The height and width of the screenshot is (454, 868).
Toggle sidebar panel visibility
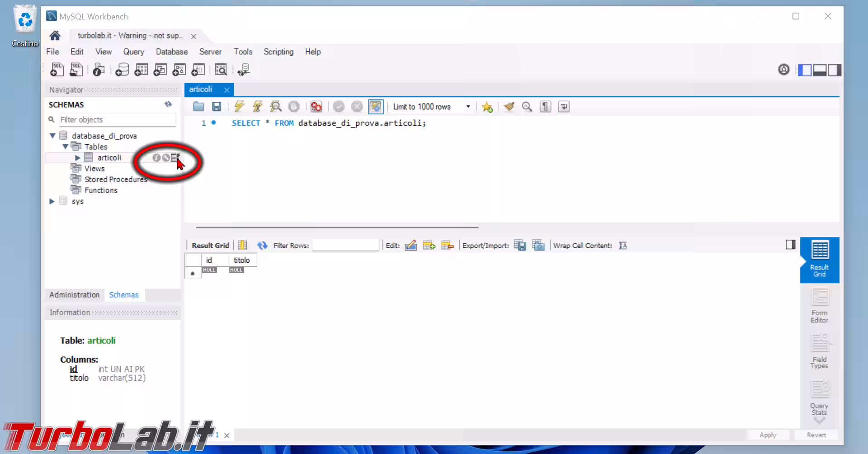tap(805, 70)
